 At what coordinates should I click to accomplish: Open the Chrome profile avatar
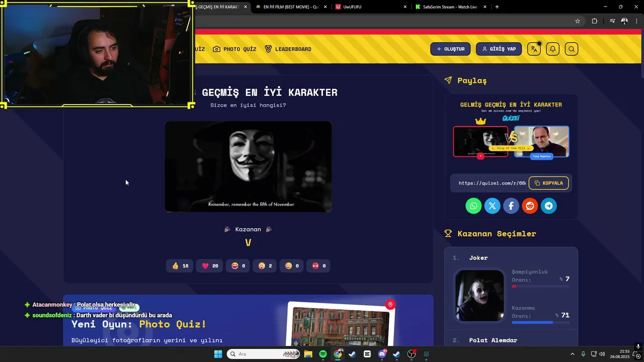[x=624, y=21]
